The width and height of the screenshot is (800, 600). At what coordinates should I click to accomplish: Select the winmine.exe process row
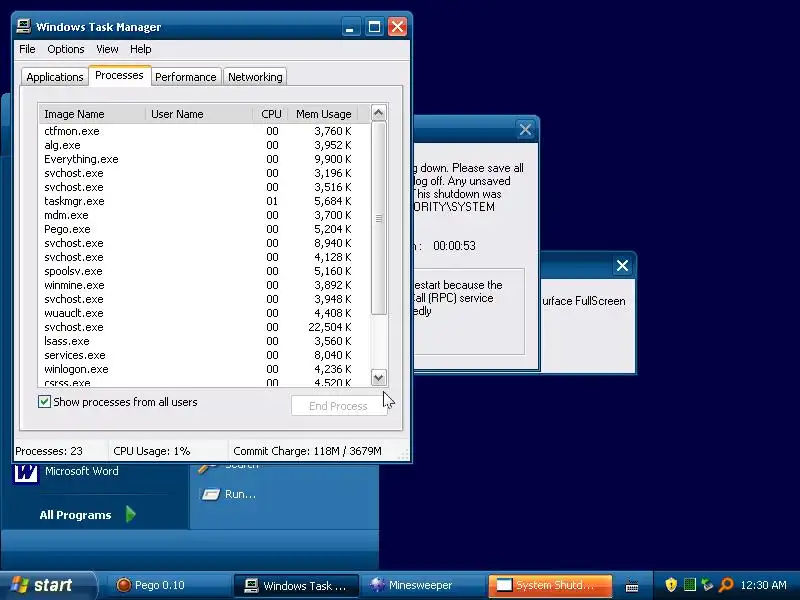[204, 285]
